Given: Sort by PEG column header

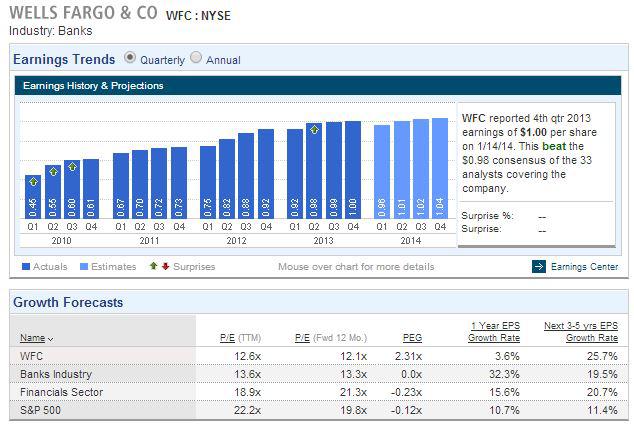Looking at the screenshot, I should pos(412,338).
